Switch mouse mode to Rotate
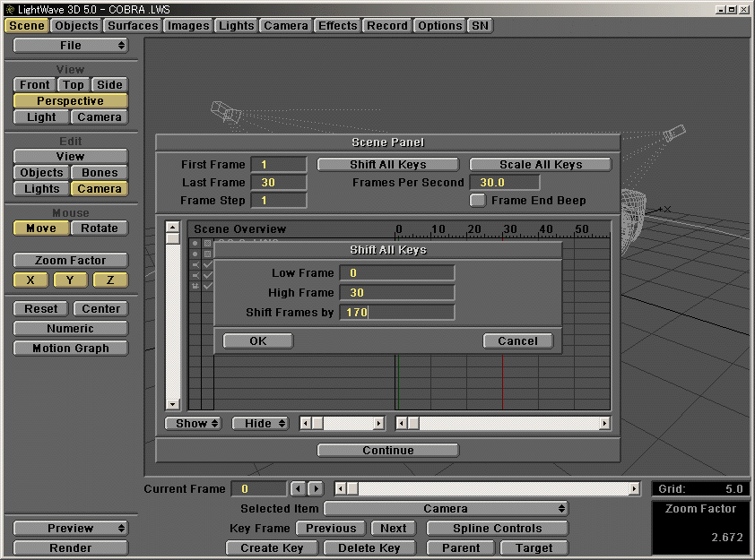 click(x=99, y=228)
